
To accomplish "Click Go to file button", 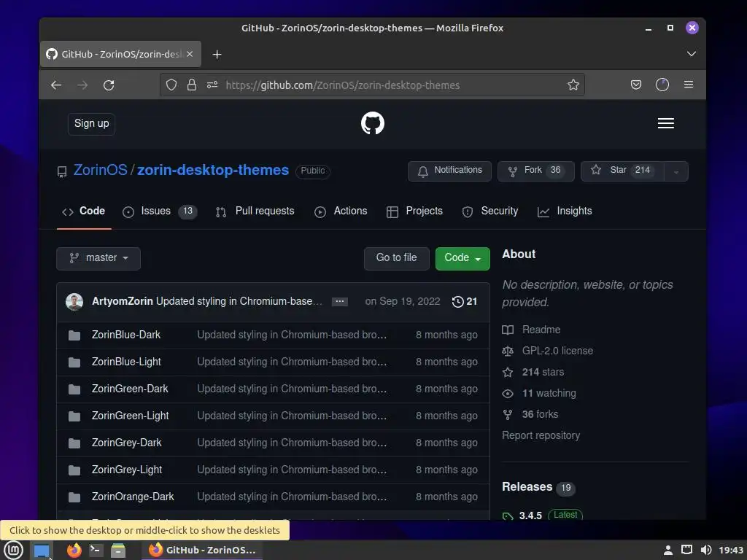I will pos(396,258).
